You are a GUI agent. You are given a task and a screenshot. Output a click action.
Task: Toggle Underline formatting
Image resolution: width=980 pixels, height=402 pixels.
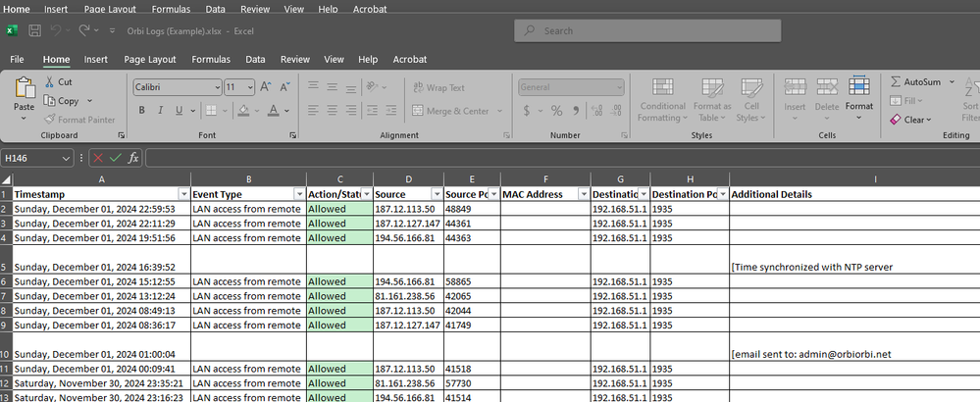coord(179,111)
